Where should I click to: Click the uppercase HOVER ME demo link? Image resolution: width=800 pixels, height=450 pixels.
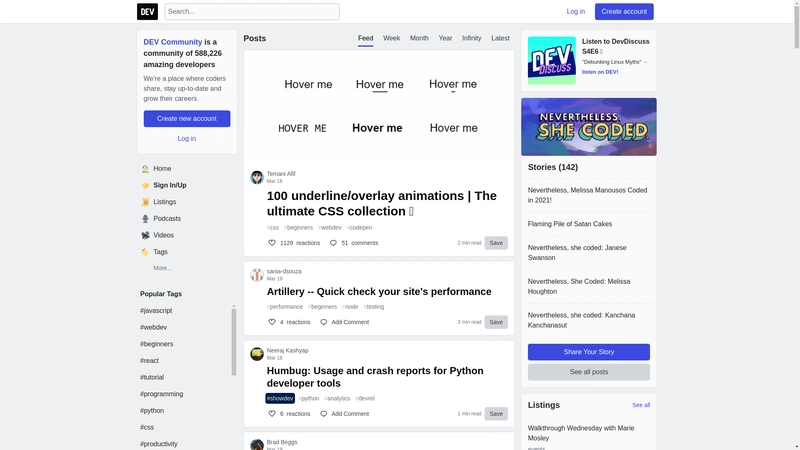[x=302, y=129]
